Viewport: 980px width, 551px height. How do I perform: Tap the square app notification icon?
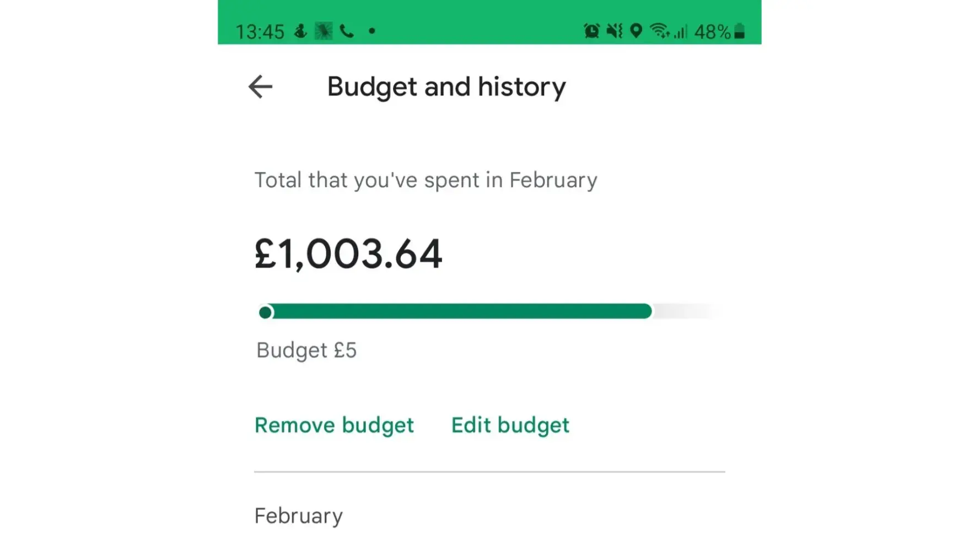tap(324, 31)
